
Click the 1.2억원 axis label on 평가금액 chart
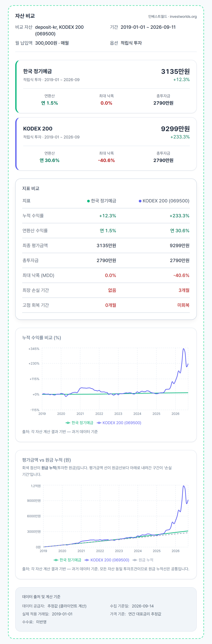(36, 486)
